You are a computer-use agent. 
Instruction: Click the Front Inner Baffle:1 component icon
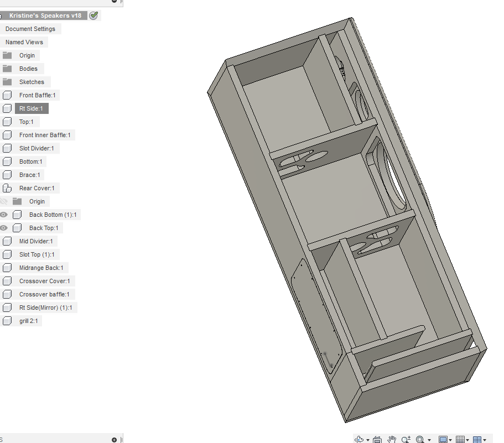[x=7, y=135]
